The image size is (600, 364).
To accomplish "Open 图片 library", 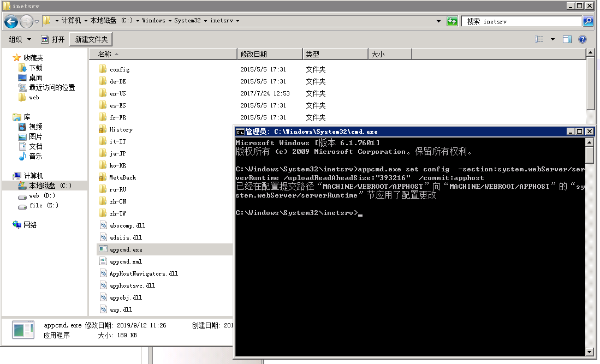I will pyautogui.click(x=31, y=136).
